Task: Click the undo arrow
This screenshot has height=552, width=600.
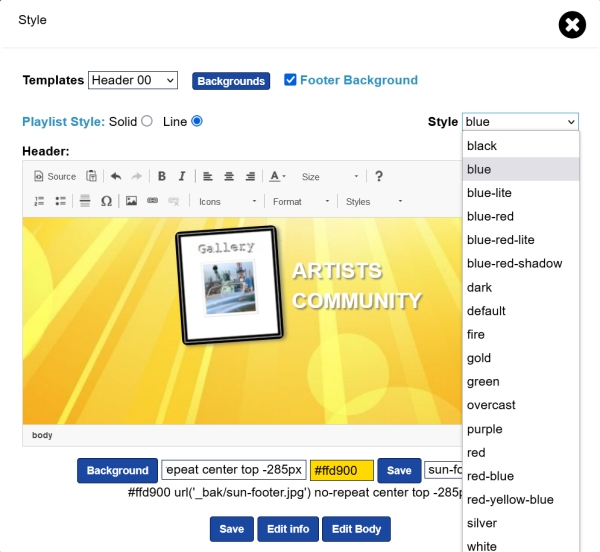Action: 116,176
